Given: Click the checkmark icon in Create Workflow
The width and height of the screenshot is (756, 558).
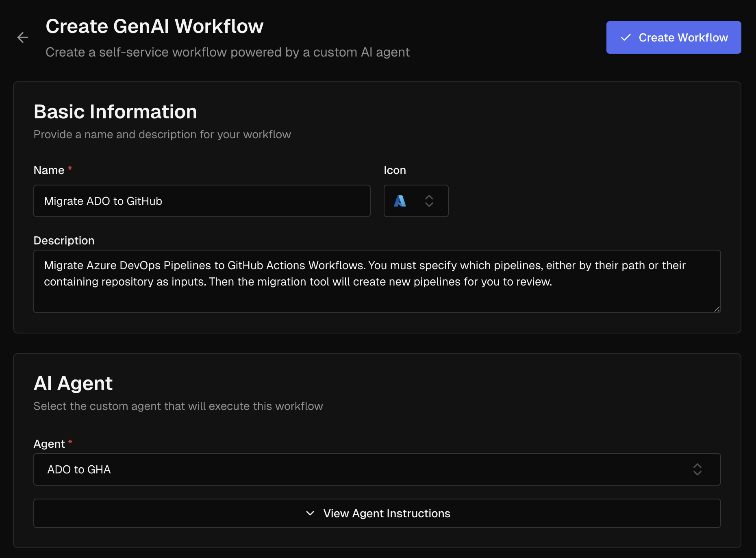Looking at the screenshot, I should [626, 37].
